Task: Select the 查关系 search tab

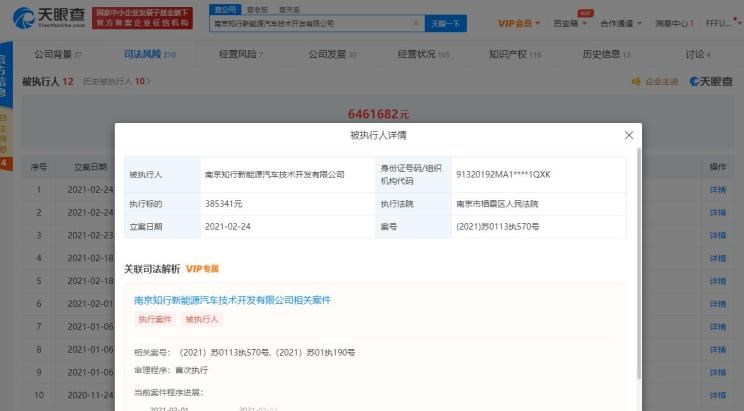Action: click(x=289, y=9)
